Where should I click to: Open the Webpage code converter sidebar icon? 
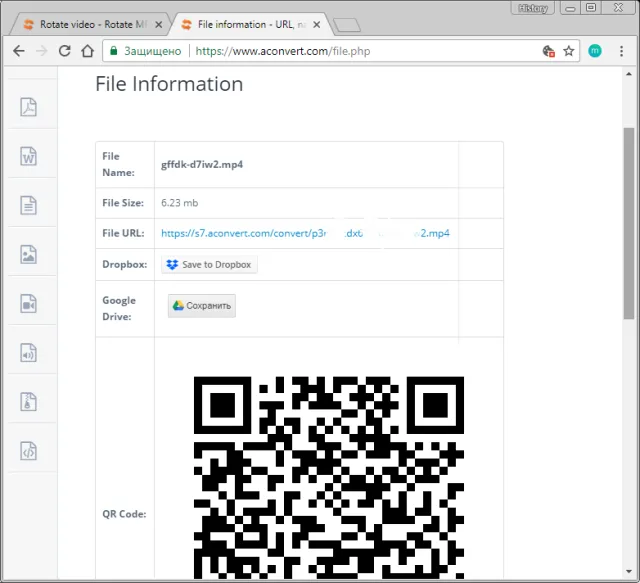[29, 451]
